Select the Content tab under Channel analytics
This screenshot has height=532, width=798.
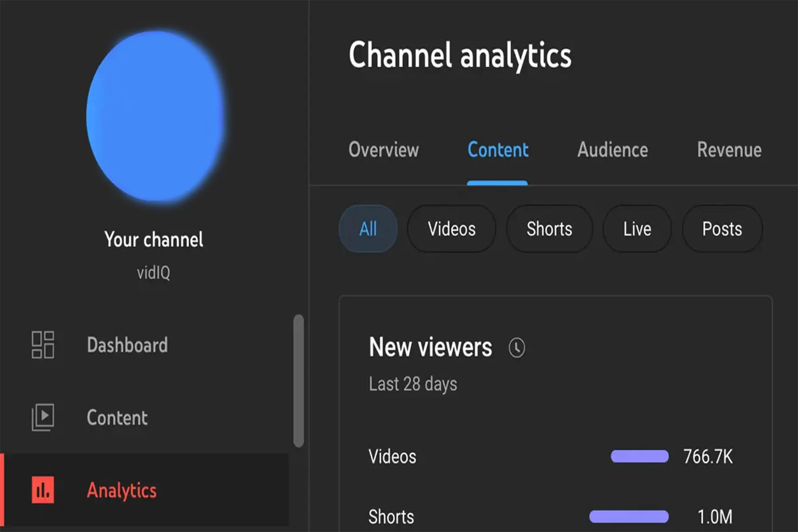pos(497,150)
